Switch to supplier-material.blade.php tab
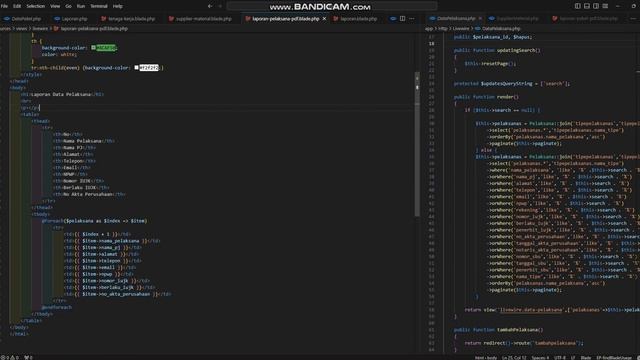Viewport: 640px width, 360px height. pyautogui.click(x=200, y=19)
